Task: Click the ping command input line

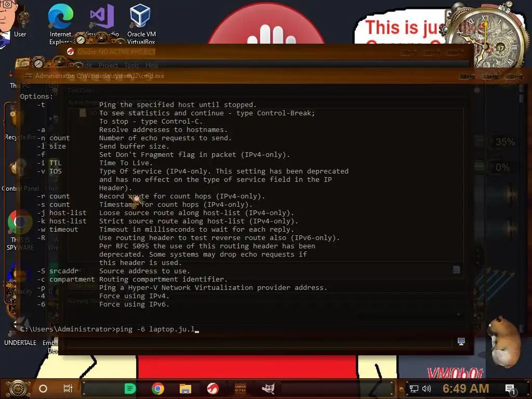Action: click(x=110, y=329)
